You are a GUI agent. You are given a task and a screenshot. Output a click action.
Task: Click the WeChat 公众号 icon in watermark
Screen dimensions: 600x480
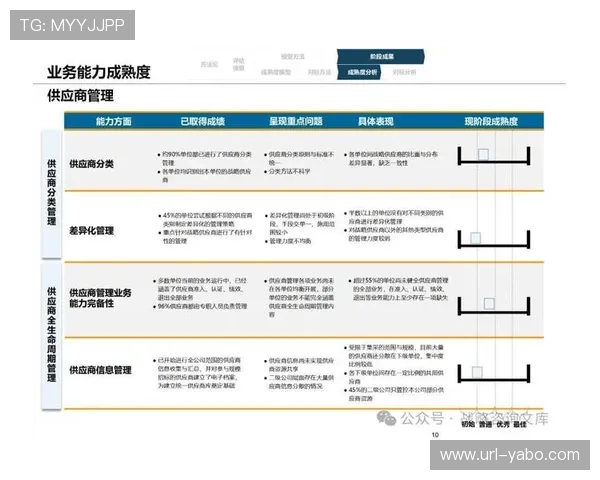click(384, 418)
